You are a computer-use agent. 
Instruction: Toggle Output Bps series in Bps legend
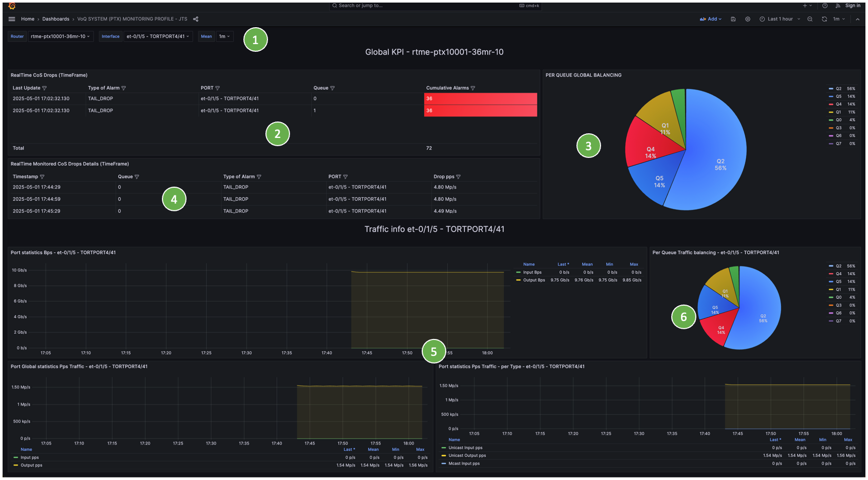coord(533,280)
